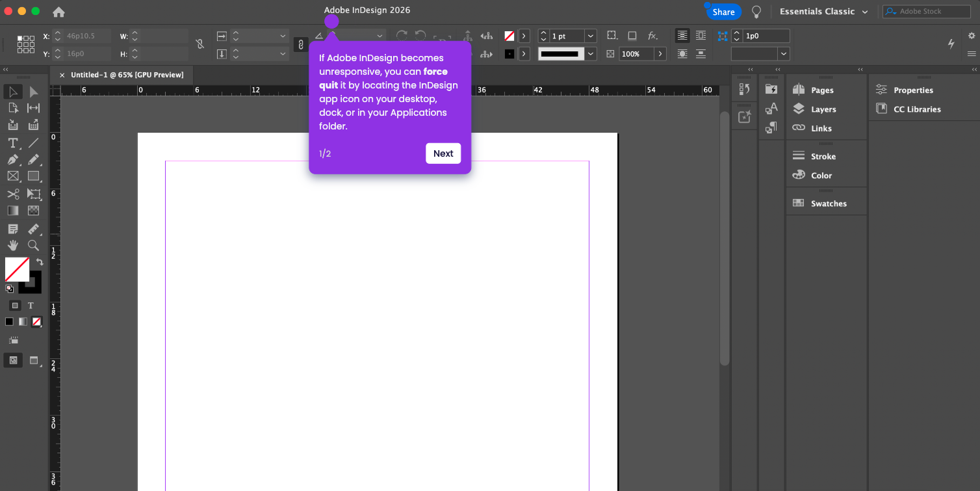Select the Type tool
This screenshot has height=491, width=980.
pyautogui.click(x=13, y=142)
